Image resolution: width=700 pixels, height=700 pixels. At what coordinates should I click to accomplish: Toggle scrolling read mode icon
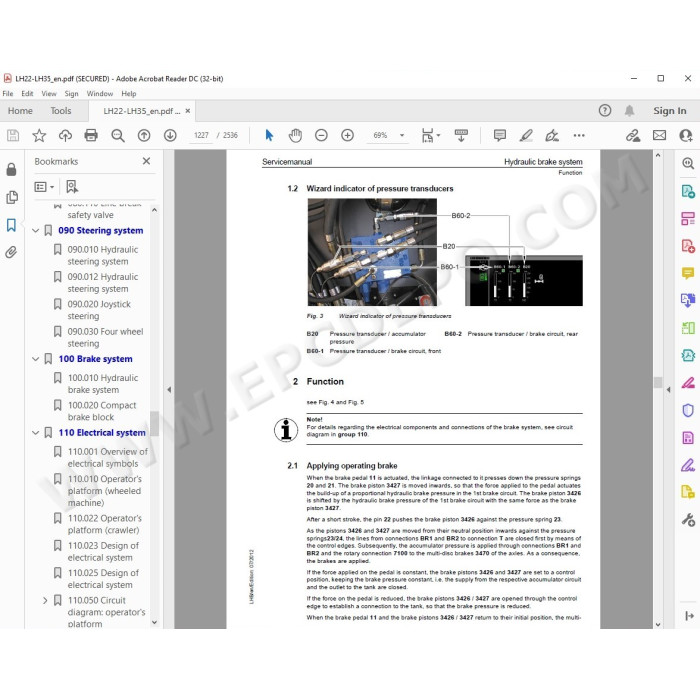click(461, 135)
